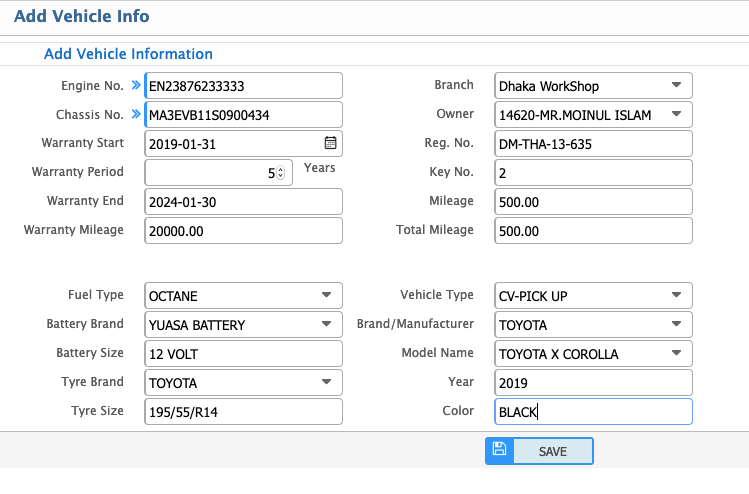749x494 pixels.
Task: Open the Branch dropdown
Action: (594, 86)
